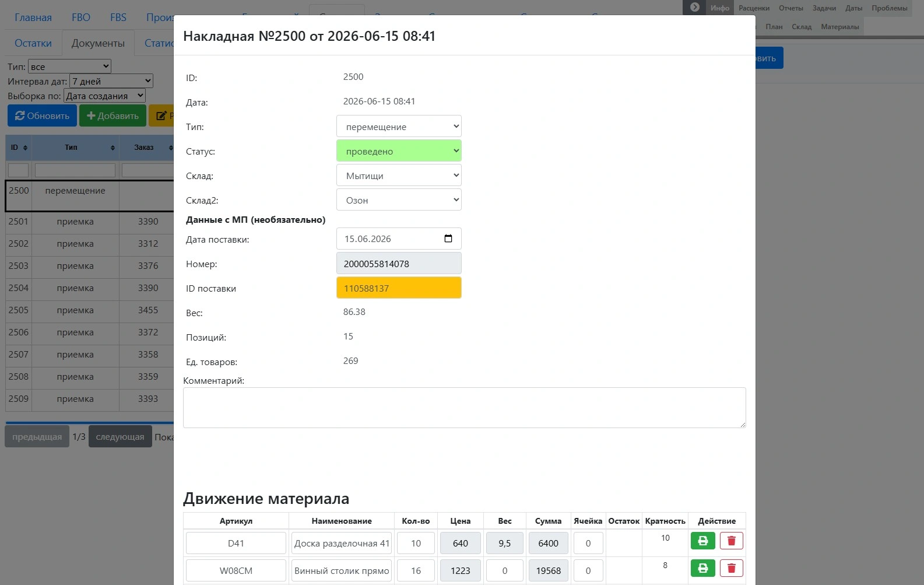Click the Кол-во field with 16
Viewport: 924px width, 585px height.
coord(416,570)
